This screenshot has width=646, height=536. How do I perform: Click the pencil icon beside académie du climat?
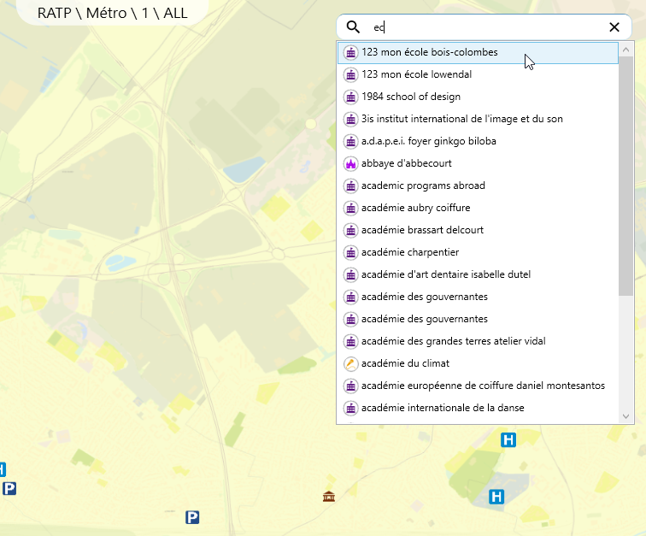tap(350, 364)
